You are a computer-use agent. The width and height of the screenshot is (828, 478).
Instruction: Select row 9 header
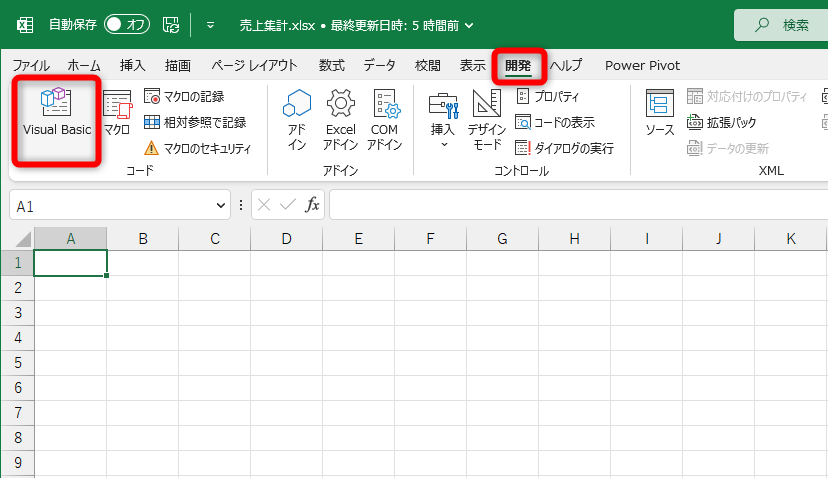click(18, 463)
